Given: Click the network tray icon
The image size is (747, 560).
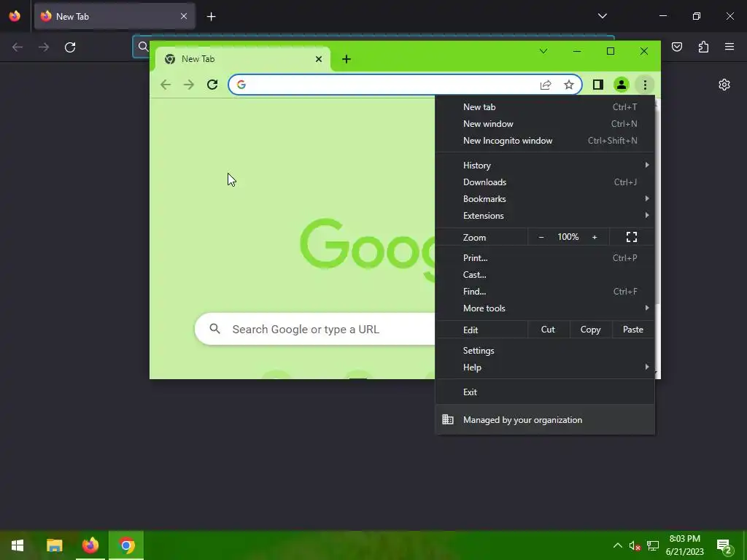Looking at the screenshot, I should pyautogui.click(x=653, y=545).
